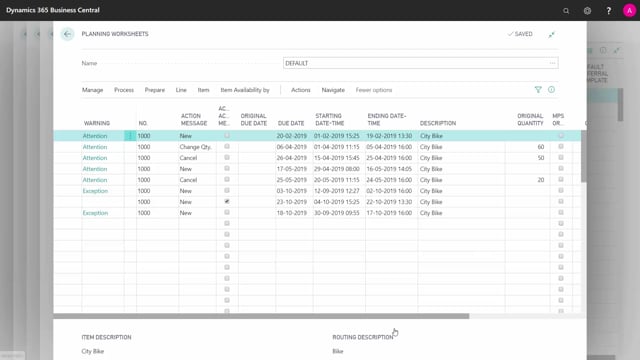The height and width of the screenshot is (360, 640).
Task: Open the Navigate menu
Action: point(333,90)
